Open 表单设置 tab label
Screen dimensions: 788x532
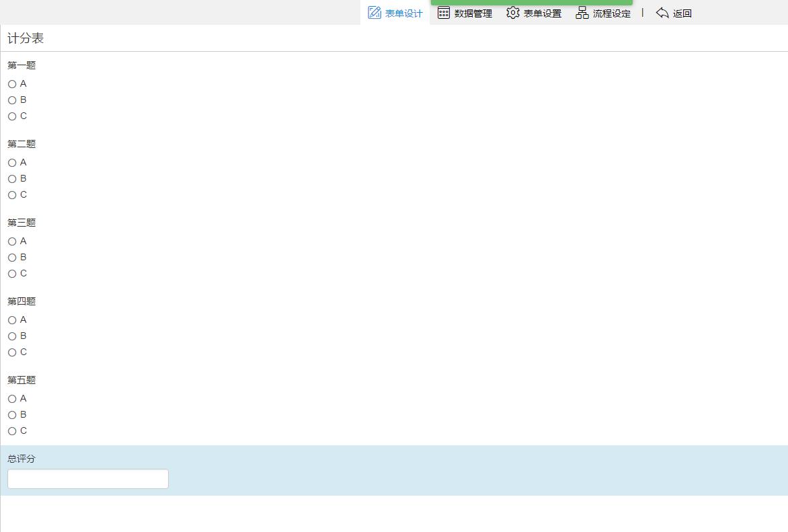click(543, 13)
